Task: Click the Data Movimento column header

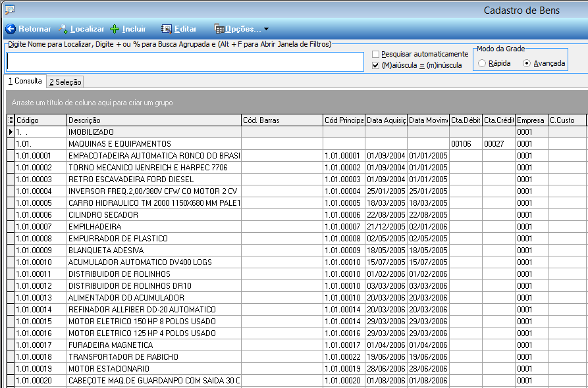Action: [x=428, y=120]
